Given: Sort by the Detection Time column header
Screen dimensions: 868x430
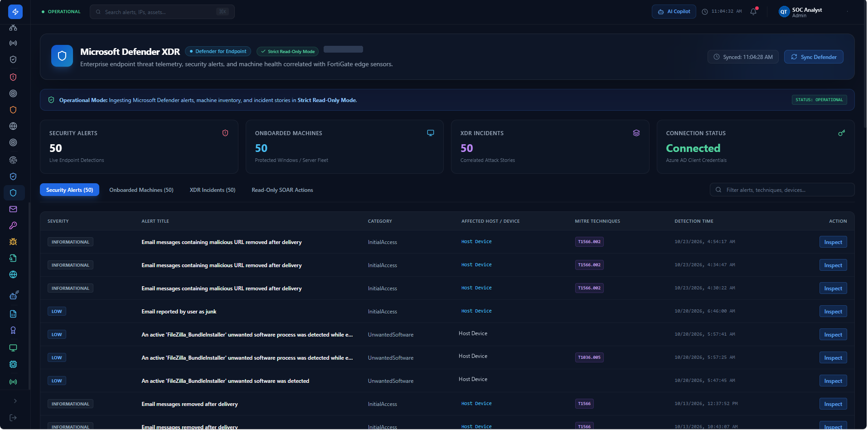Looking at the screenshot, I should pyautogui.click(x=694, y=221).
